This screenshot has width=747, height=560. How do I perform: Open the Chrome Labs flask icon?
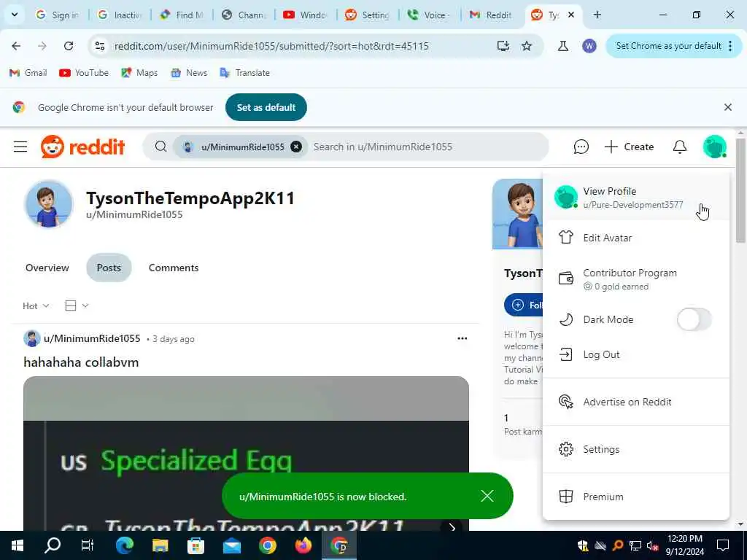point(562,46)
